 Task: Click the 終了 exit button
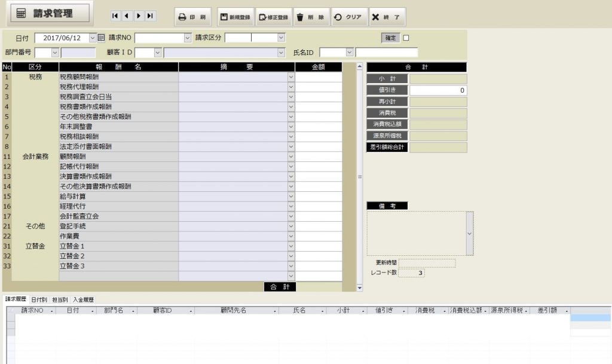387,17
